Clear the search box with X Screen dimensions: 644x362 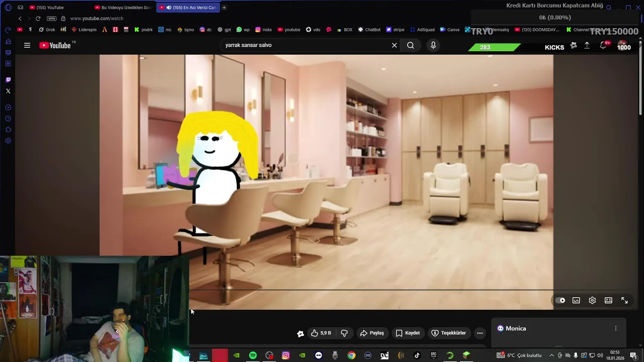pyautogui.click(x=394, y=45)
